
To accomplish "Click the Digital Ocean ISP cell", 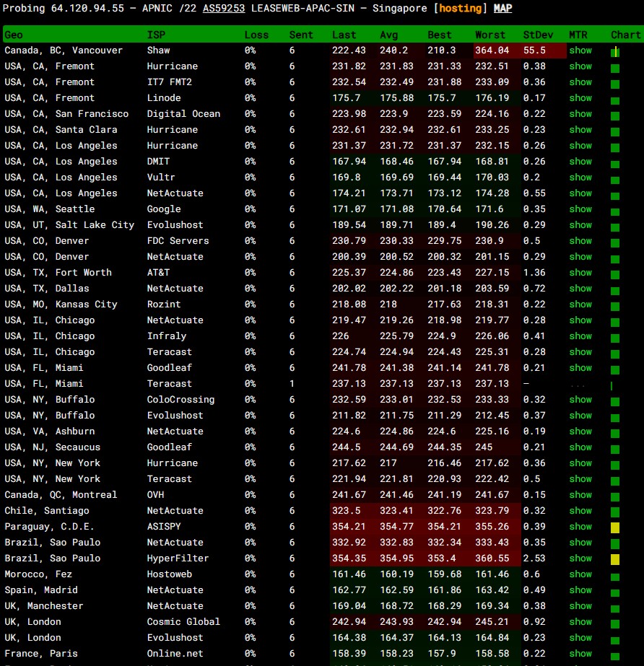I will [183, 114].
